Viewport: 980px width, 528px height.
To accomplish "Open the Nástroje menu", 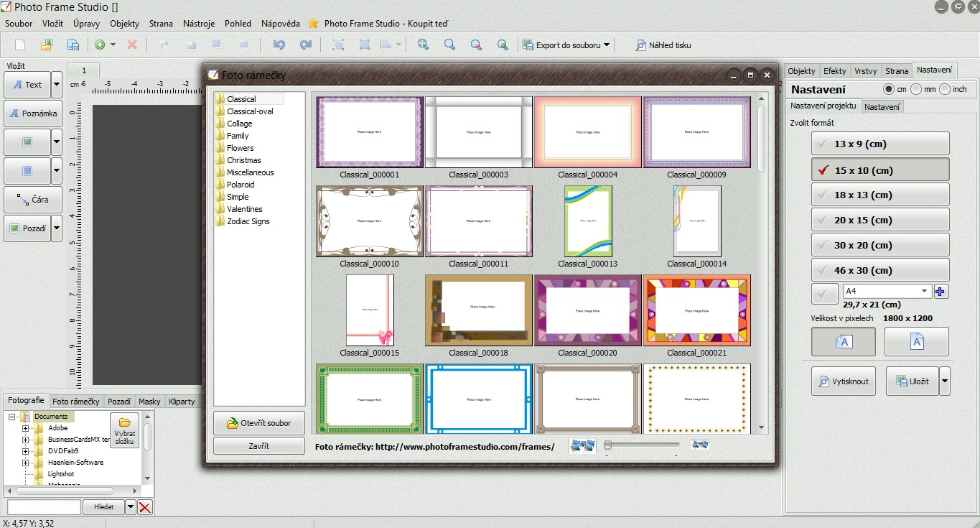I will pos(198,23).
